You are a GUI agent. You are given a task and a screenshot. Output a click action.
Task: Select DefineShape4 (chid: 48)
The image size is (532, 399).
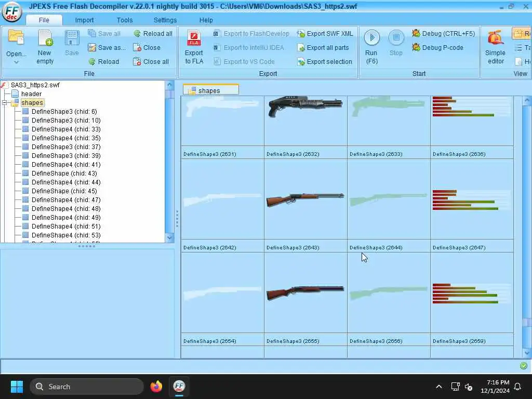[66, 208]
